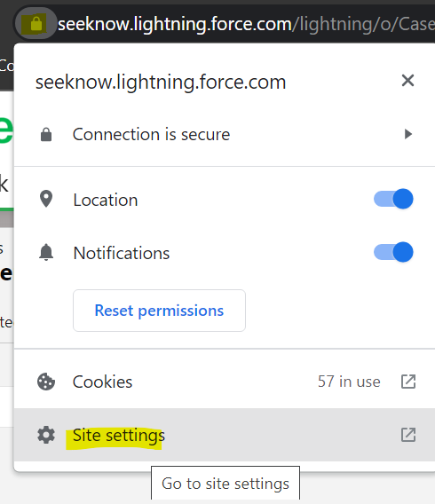
Task: Click the Cookies cookie icon
Action: pyautogui.click(x=46, y=382)
